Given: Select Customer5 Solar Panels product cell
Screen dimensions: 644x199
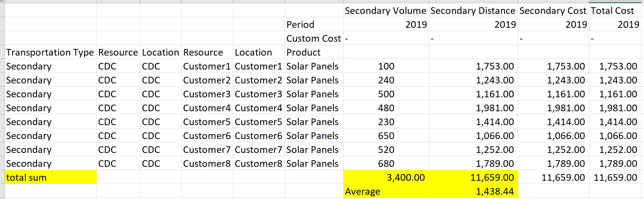Looking at the screenshot, I should (x=313, y=122).
